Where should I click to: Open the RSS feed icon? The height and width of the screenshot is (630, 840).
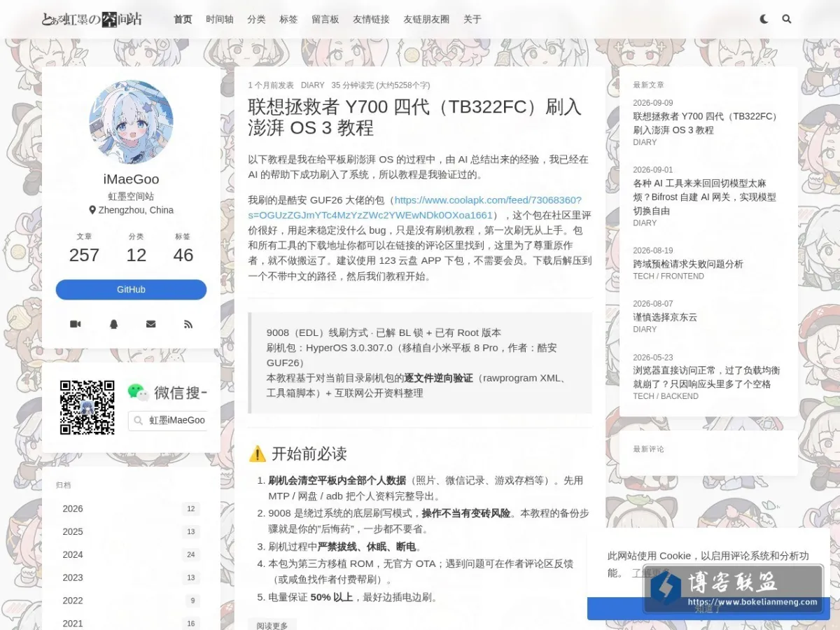(x=188, y=324)
